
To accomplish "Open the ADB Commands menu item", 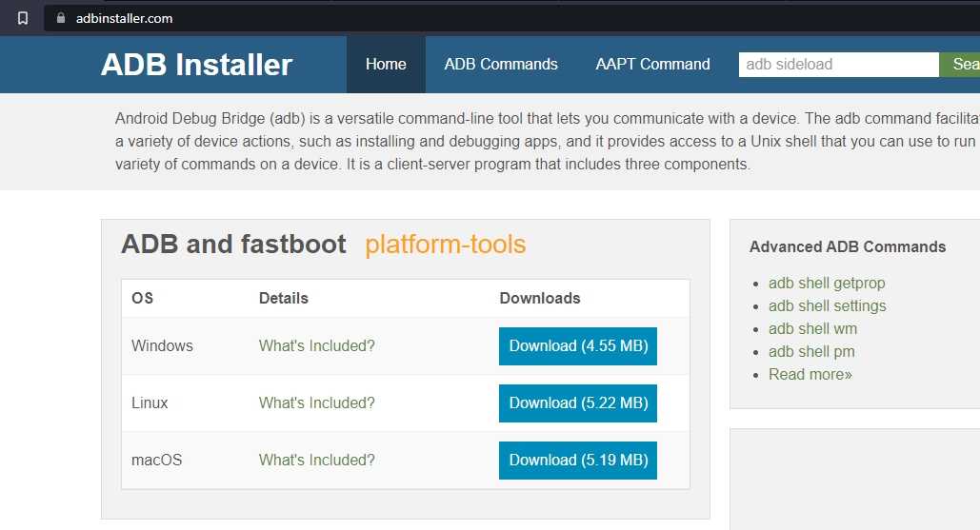I will pyautogui.click(x=501, y=65).
